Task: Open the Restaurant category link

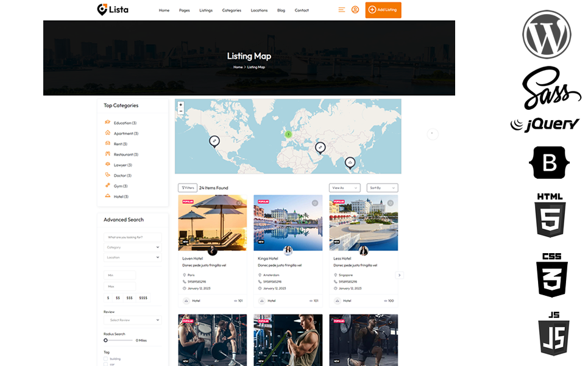Action: click(124, 154)
